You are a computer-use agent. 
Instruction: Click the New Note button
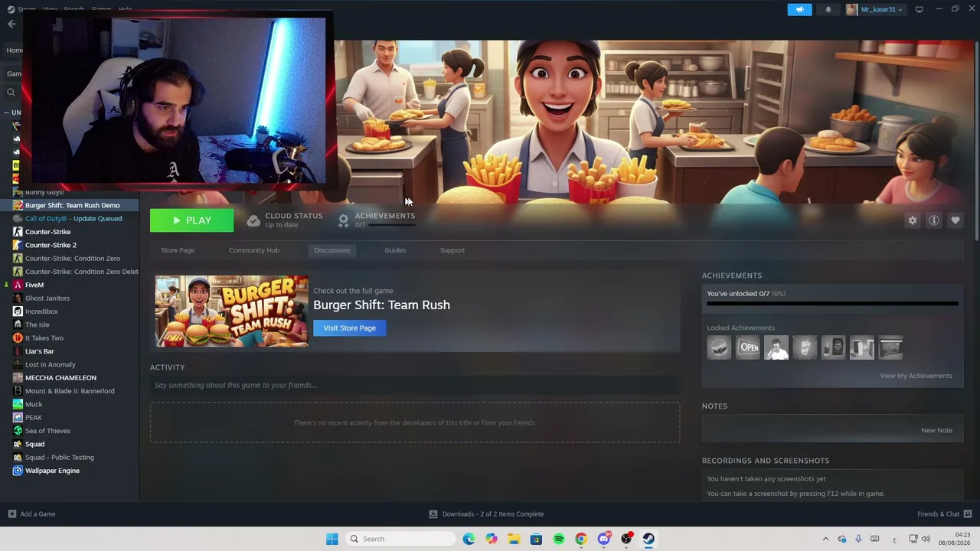coord(937,430)
